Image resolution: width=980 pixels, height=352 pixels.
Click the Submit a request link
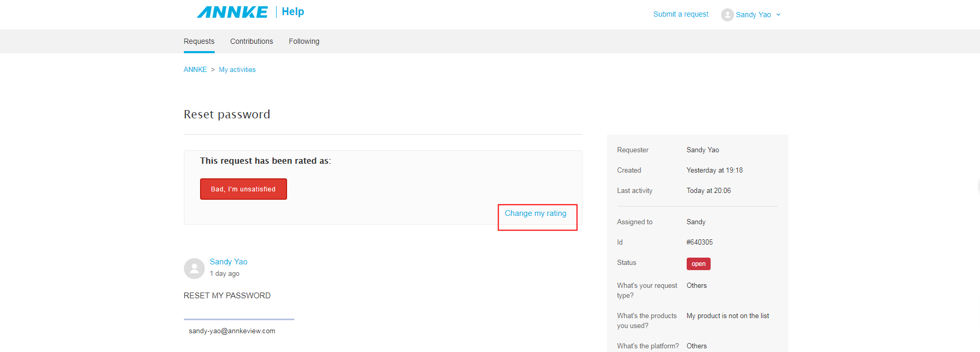tap(681, 14)
